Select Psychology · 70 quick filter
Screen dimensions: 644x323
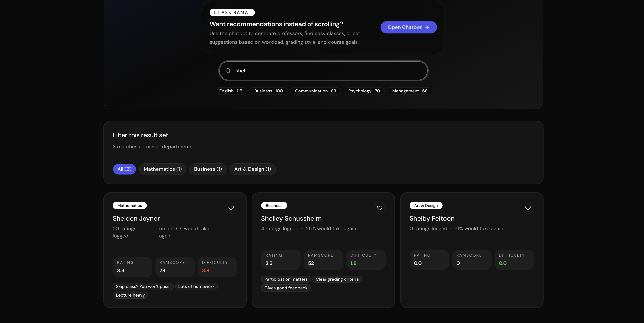click(x=364, y=91)
